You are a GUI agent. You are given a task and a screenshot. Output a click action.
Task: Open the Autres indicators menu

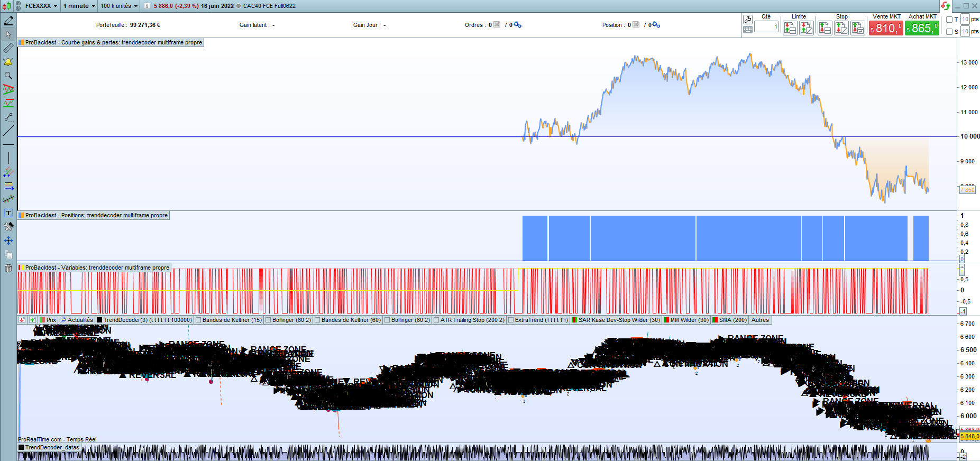[760, 320]
